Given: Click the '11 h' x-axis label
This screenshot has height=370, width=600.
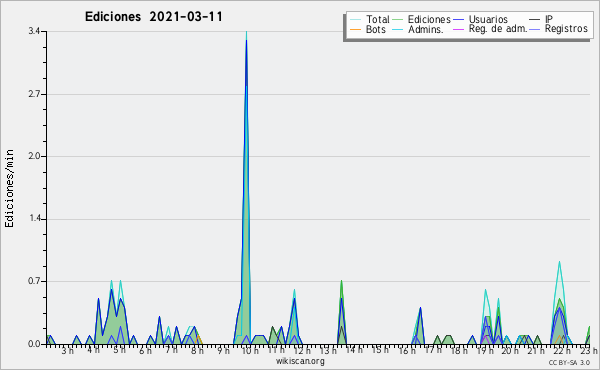Looking at the screenshot, I should click(x=276, y=350).
